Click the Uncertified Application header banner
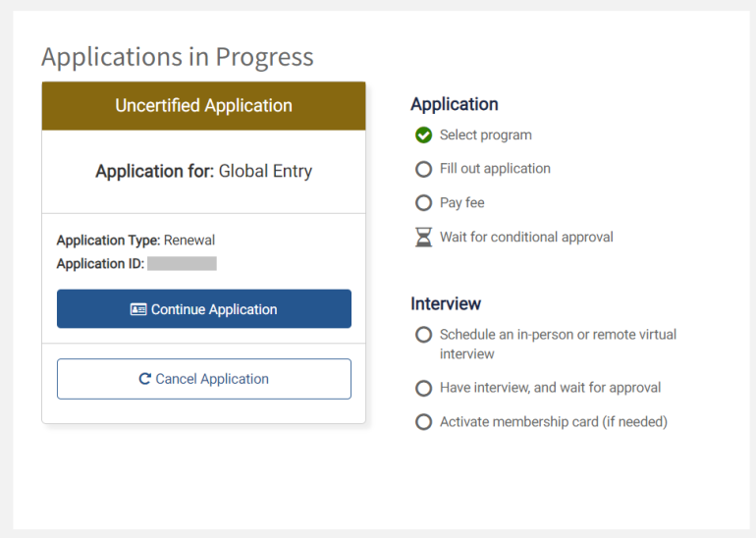The width and height of the screenshot is (756, 538). click(x=203, y=106)
